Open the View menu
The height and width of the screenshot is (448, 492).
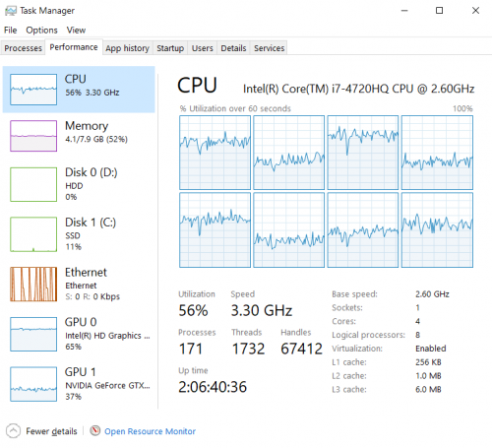[76, 31]
